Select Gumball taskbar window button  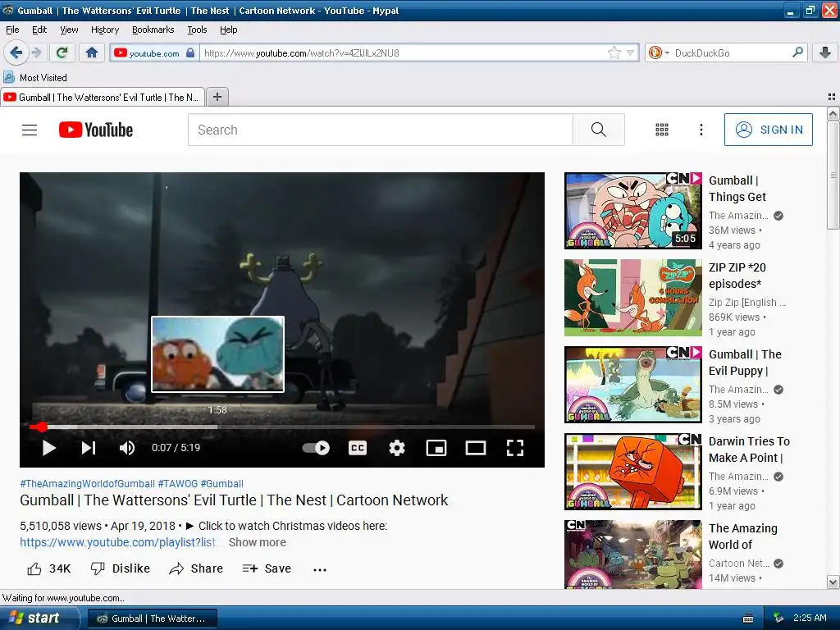pos(152,619)
